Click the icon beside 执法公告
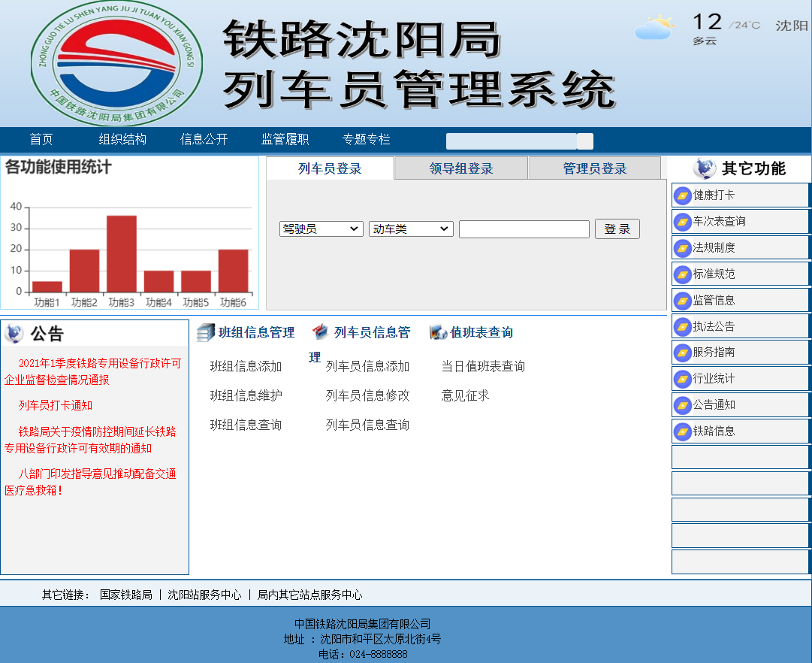The height and width of the screenshot is (663, 812). [x=683, y=326]
